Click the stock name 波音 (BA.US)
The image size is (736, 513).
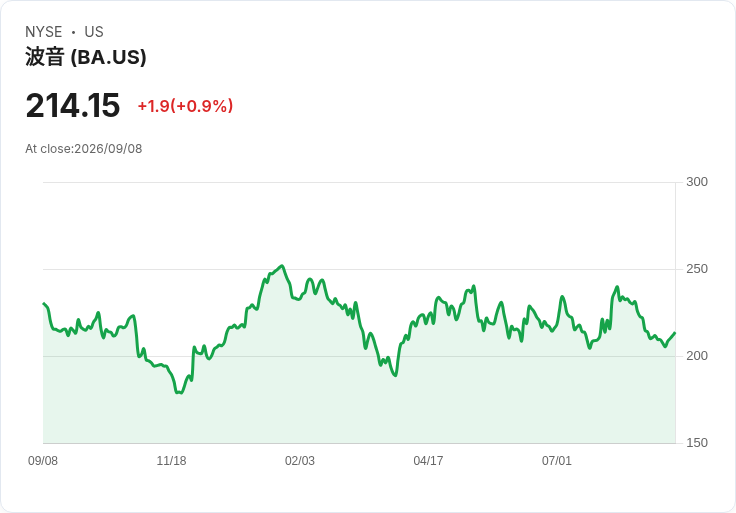click(x=86, y=57)
